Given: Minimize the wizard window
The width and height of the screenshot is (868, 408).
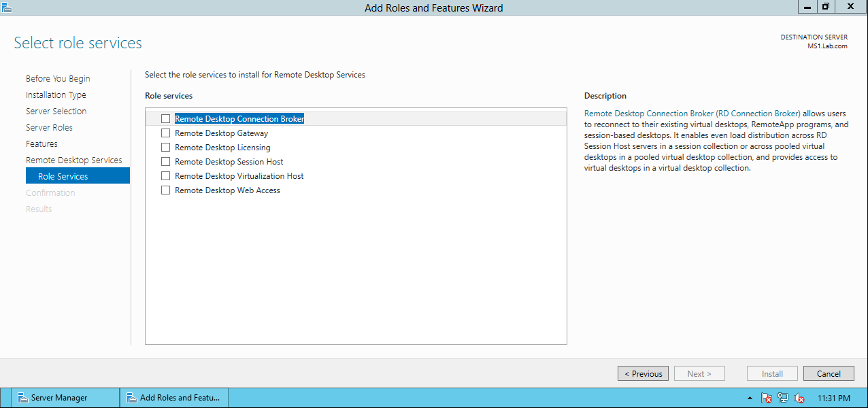Looking at the screenshot, I should coord(807,6).
